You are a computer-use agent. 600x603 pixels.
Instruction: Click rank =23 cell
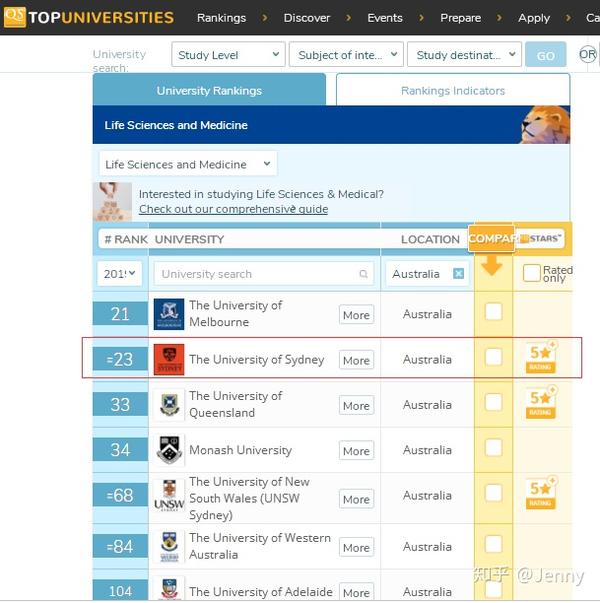click(120, 359)
